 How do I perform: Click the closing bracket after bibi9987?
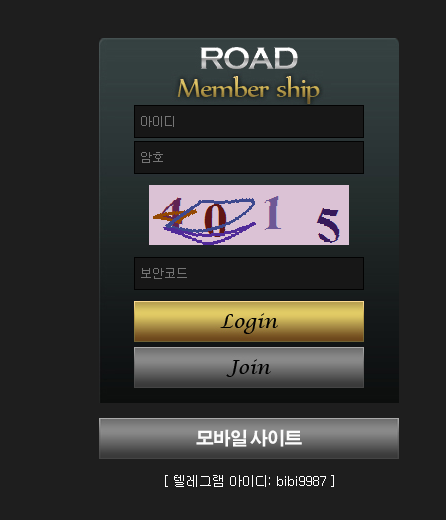(332, 481)
